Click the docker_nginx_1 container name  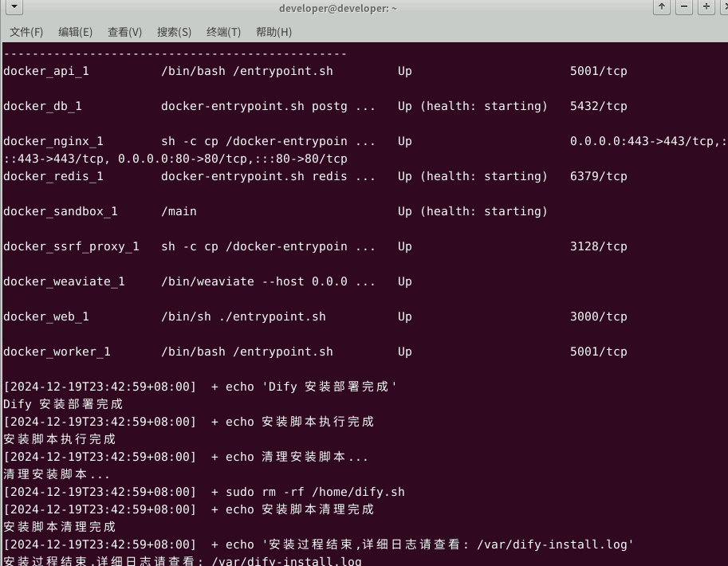click(53, 141)
